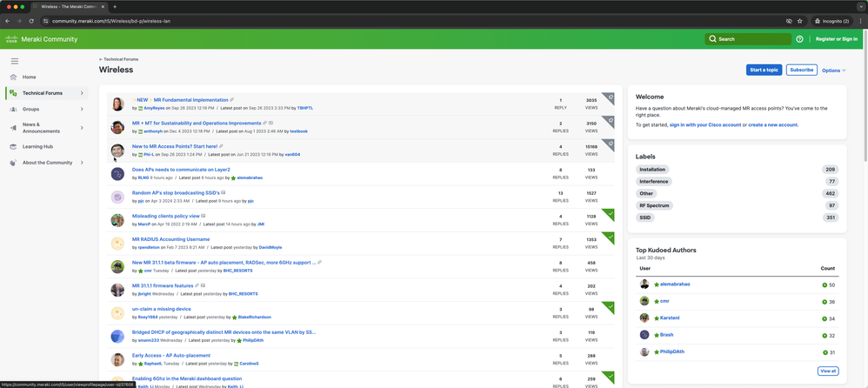Click the Start a topic button

pos(764,70)
